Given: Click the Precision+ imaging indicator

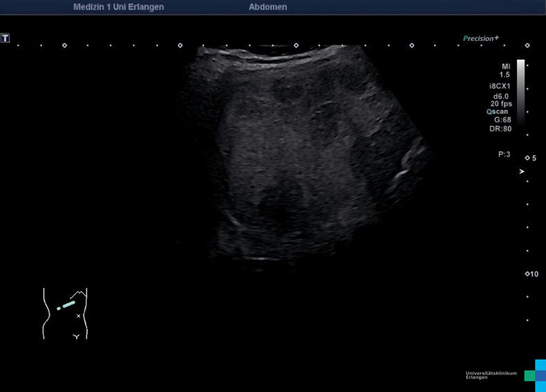Looking at the screenshot, I should (481, 39).
